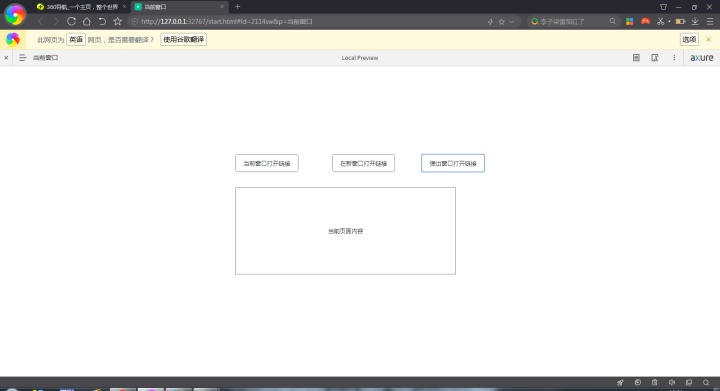
Task: Click the skin t-shirt icon in title bar
Action: (x=664, y=7)
